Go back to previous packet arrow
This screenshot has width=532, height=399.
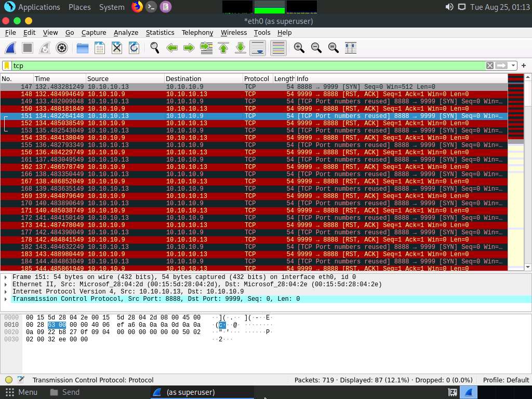[x=172, y=48]
